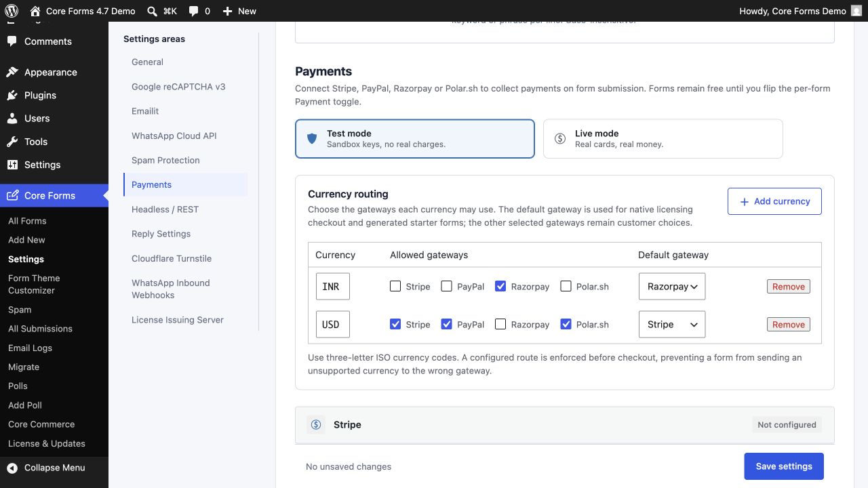868x488 pixels.
Task: Open License & Updates link
Action: (47, 443)
